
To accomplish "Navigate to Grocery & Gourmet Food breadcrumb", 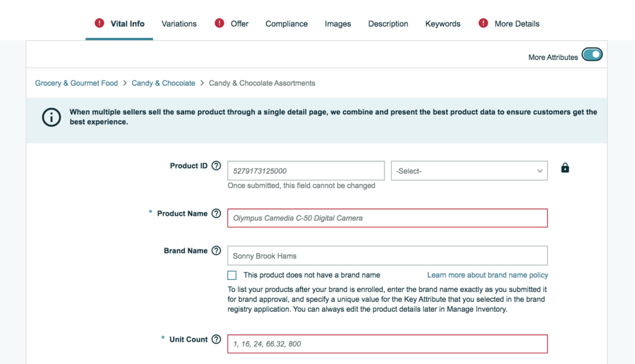I will [x=76, y=83].
